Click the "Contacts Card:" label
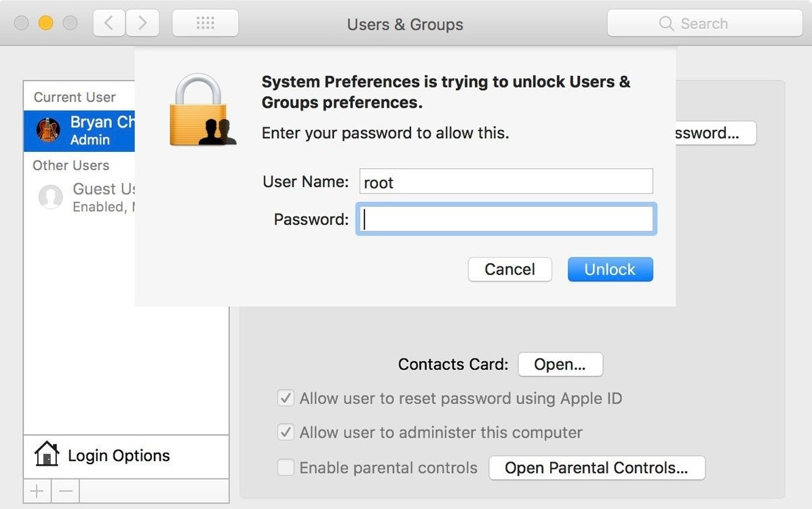Image resolution: width=812 pixels, height=509 pixels. (x=453, y=364)
